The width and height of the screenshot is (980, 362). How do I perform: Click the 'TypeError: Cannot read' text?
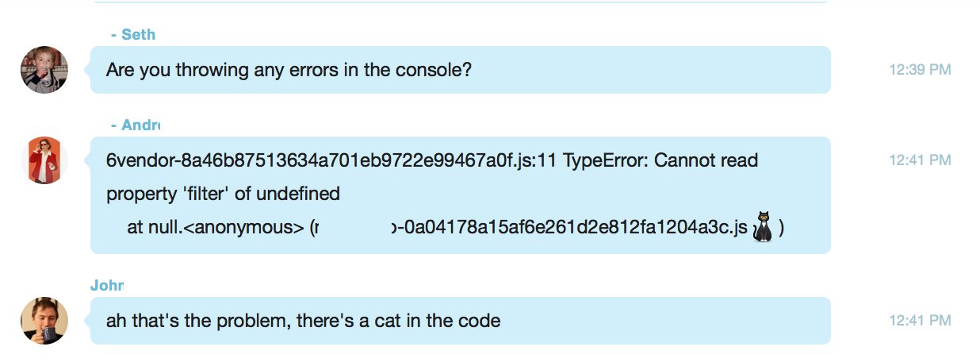pos(660,161)
